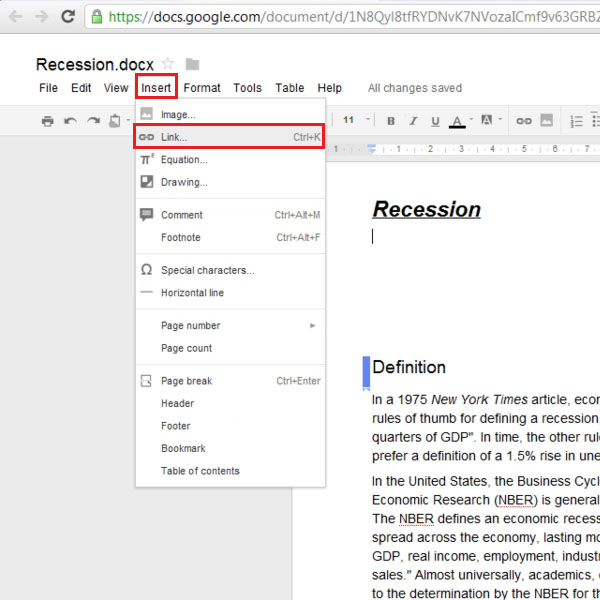Open the Edit menu

pyautogui.click(x=81, y=88)
